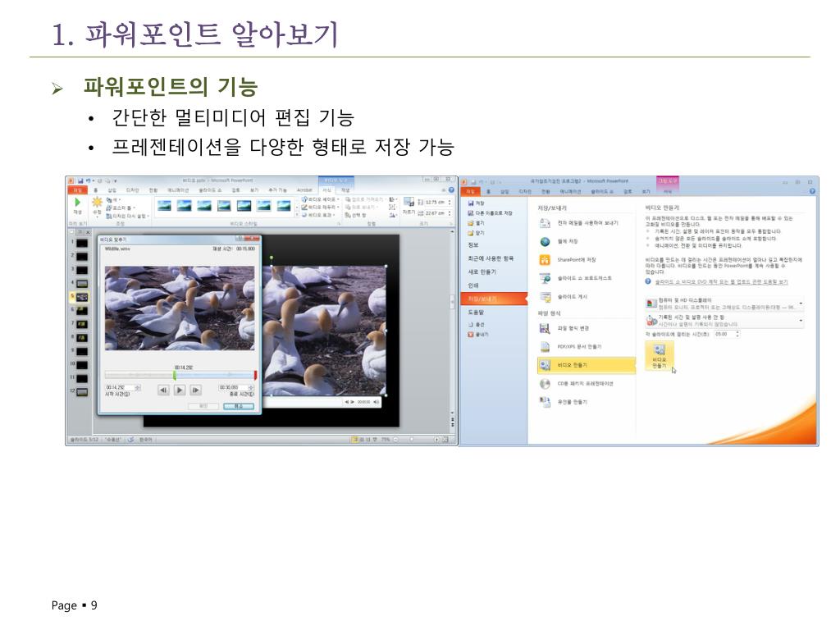Click the SharePoint에 저장 icon
The width and height of the screenshot is (840, 630).
click(545, 259)
